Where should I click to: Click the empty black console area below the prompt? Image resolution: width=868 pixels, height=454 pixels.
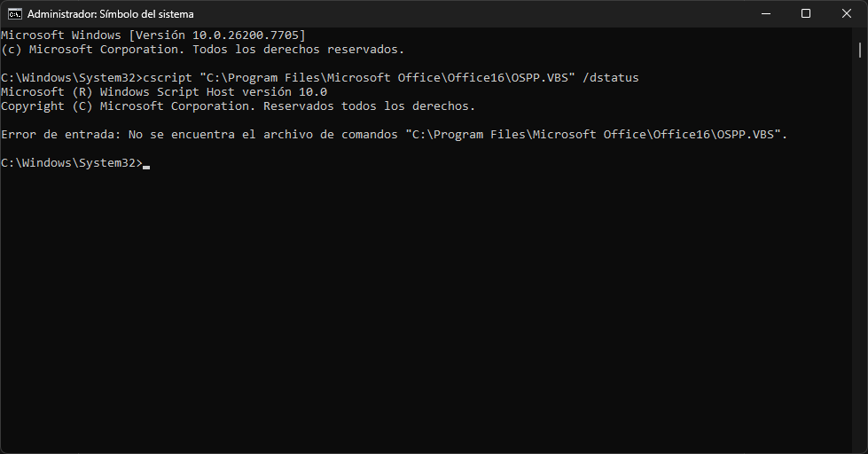426,310
